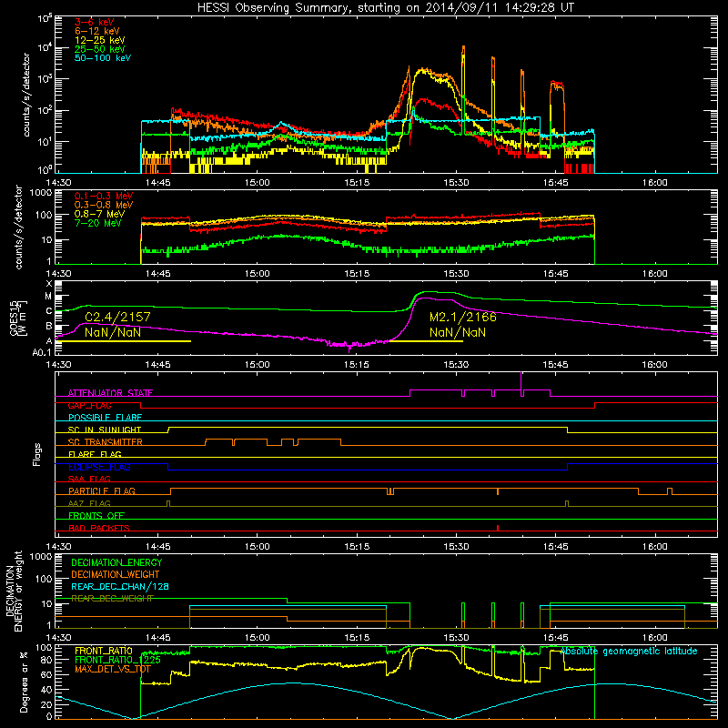Click the yellow C2.4 flare duration bar
This screenshot has width=728, height=728.
point(123,341)
